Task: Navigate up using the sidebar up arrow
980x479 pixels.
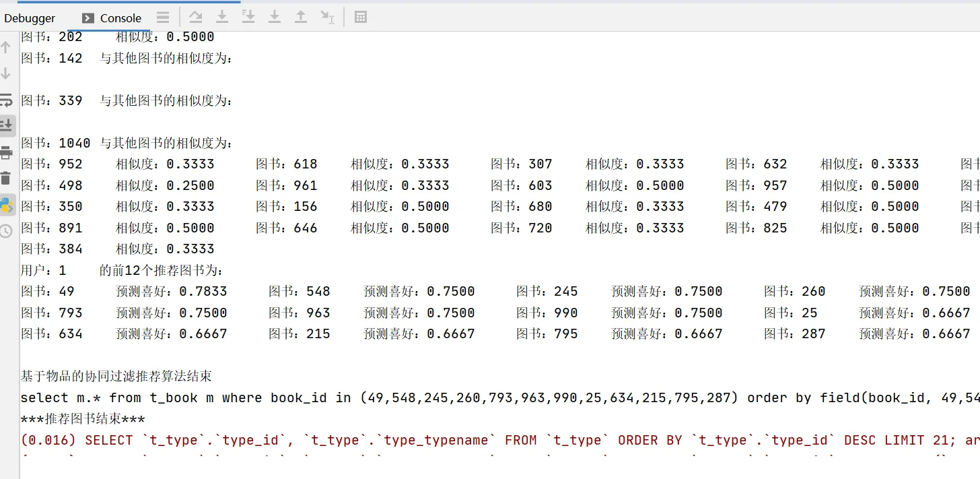Action: coord(7,47)
